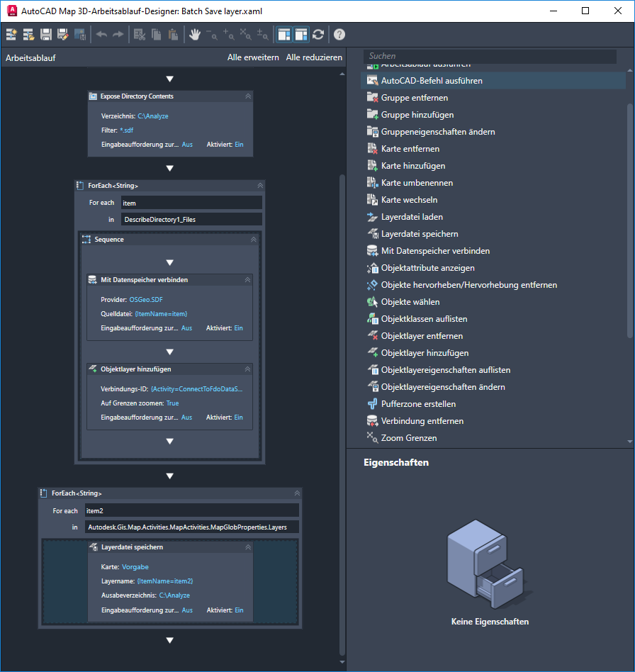The width and height of the screenshot is (635, 672).
Task: Collapse all activities with Alle reduzieren
Action: tap(314, 57)
